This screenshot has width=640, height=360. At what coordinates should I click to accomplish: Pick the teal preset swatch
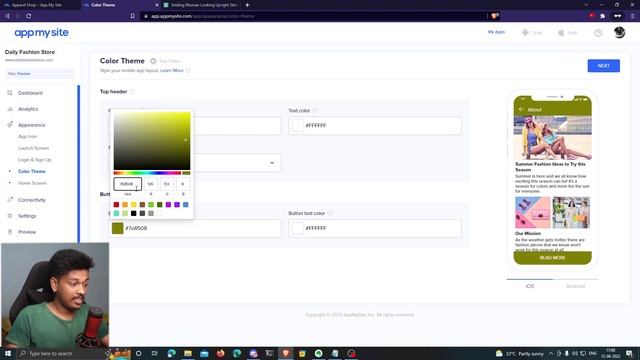(116, 213)
